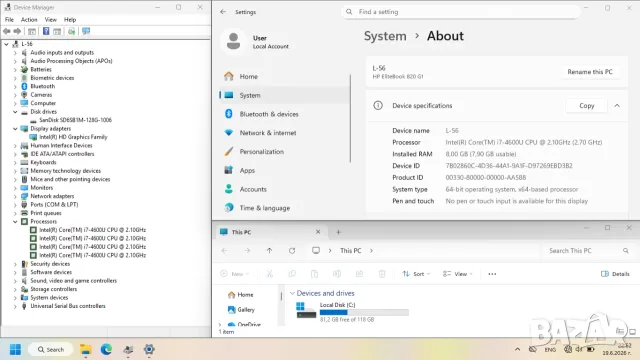Click the blue question-mark Help toolbar icon
This screenshot has width=640, height=360.
pos(46,31)
